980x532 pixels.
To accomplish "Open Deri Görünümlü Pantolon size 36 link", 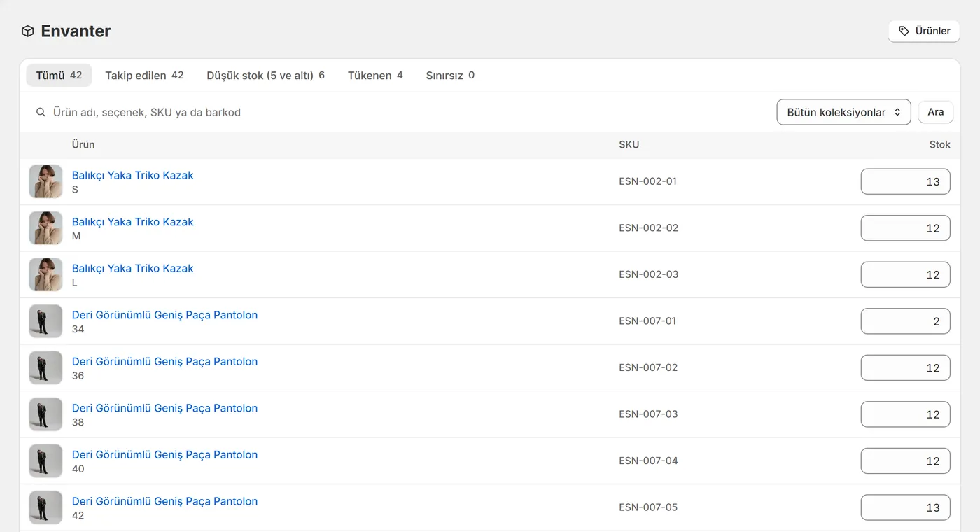I will pyautogui.click(x=164, y=361).
